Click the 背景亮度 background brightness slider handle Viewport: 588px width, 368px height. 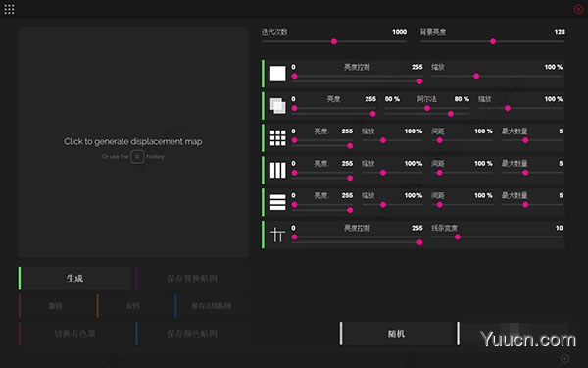click(493, 41)
